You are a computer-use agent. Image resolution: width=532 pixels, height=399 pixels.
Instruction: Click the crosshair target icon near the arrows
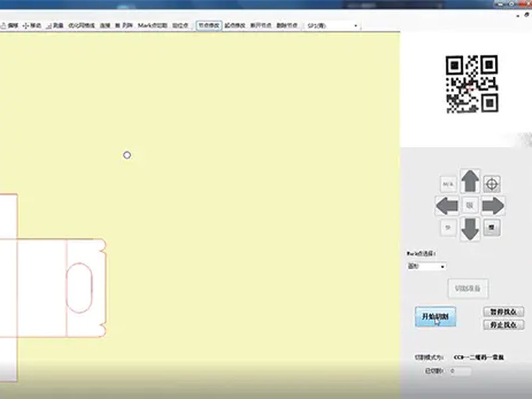point(491,184)
